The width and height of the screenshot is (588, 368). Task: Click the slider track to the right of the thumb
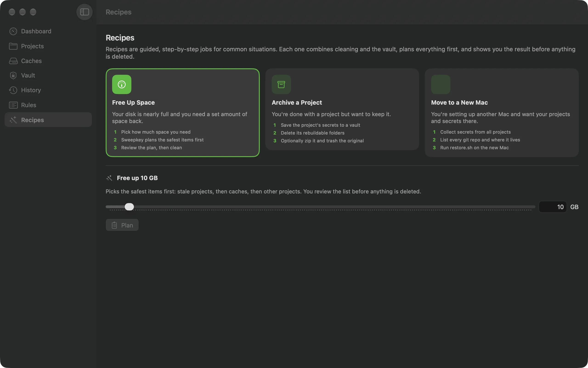(334, 207)
